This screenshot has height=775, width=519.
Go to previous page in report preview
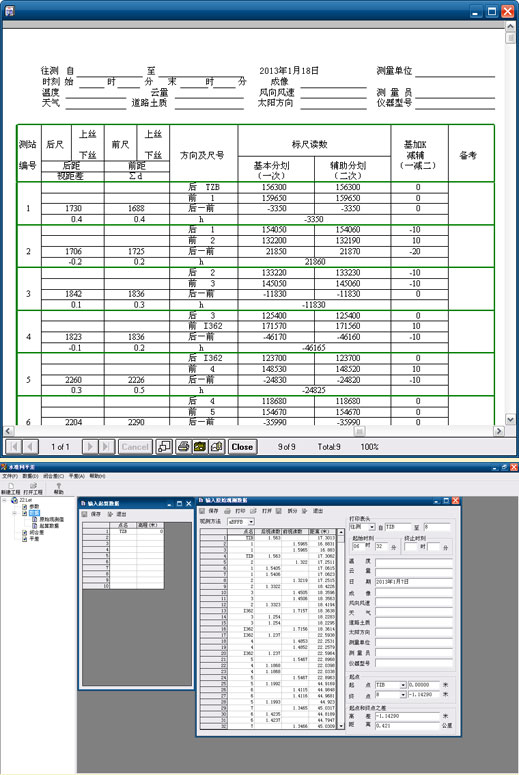(30, 447)
